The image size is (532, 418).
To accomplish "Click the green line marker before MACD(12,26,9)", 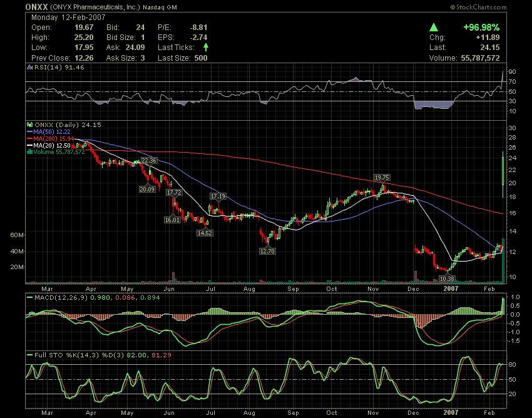I will [x=29, y=298].
